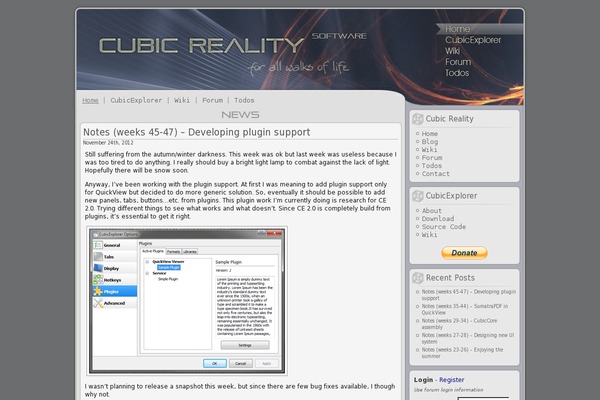Open recent post 'Notes (weeks 23-26) – Enjoying the summer'
The width and height of the screenshot is (600, 400).
pos(463,353)
